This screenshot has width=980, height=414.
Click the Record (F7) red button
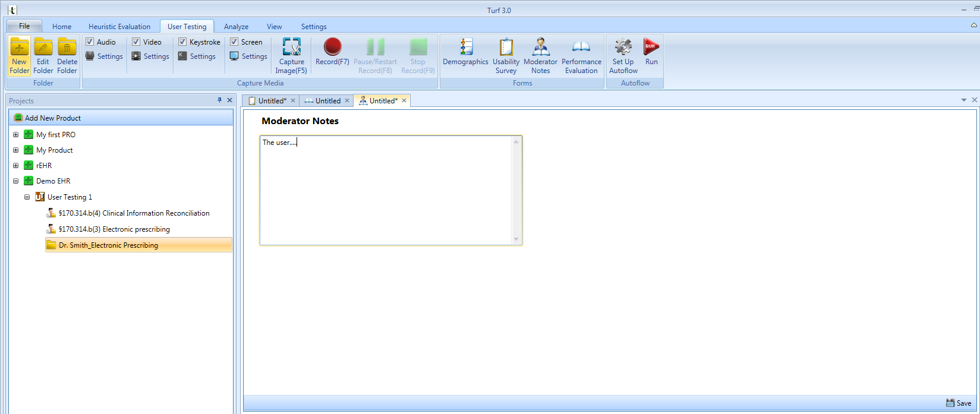[x=332, y=48]
